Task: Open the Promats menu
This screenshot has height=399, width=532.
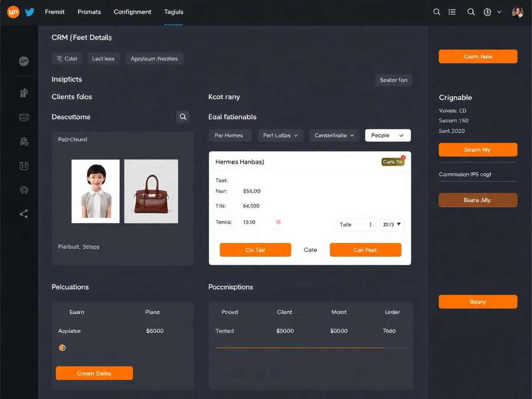Action: [89, 12]
